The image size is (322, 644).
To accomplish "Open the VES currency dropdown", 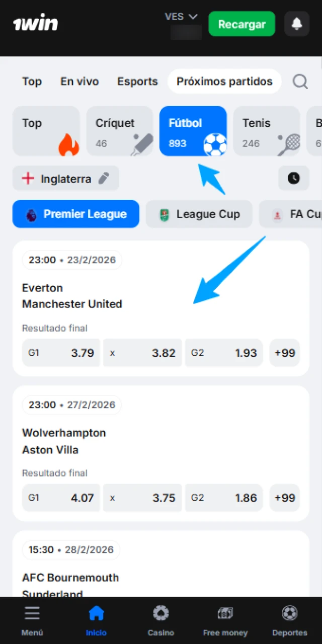I will tap(182, 16).
